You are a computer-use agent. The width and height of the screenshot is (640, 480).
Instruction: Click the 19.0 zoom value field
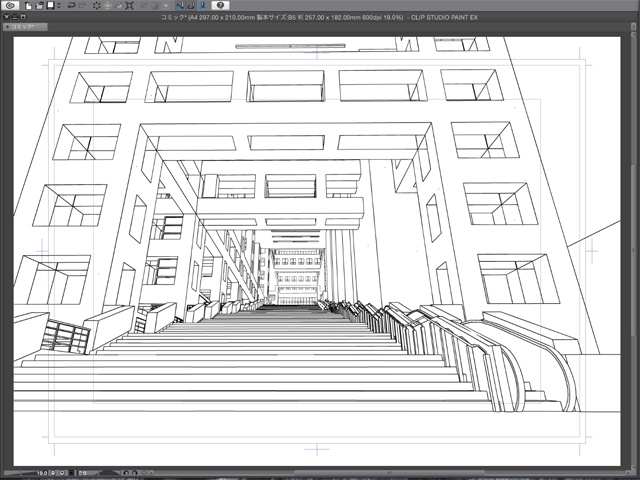pyautogui.click(x=41, y=473)
